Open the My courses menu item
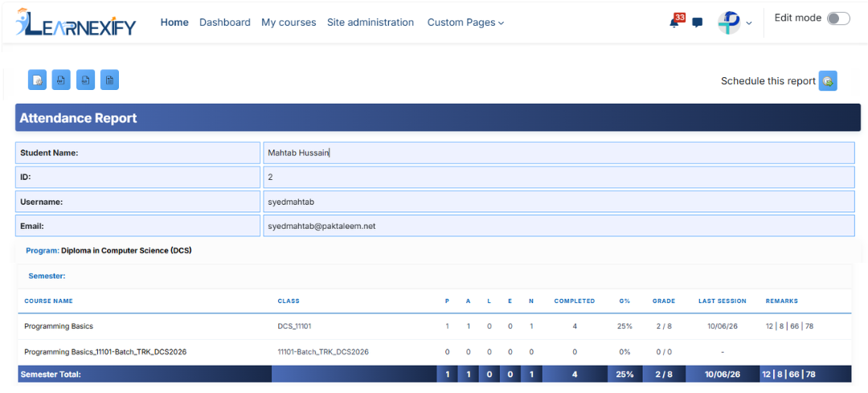 (x=289, y=23)
